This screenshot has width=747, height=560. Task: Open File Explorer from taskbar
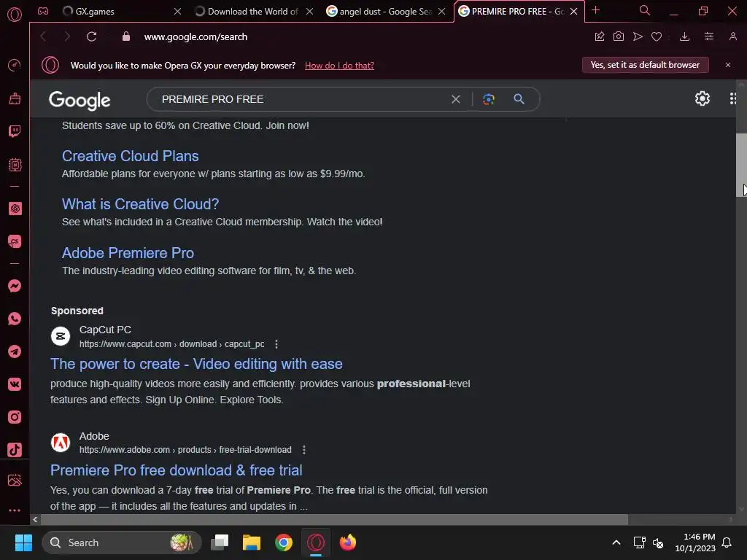click(x=252, y=542)
